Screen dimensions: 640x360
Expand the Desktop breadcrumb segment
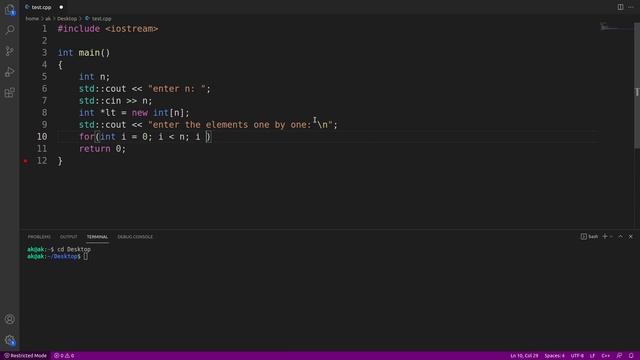click(67, 19)
